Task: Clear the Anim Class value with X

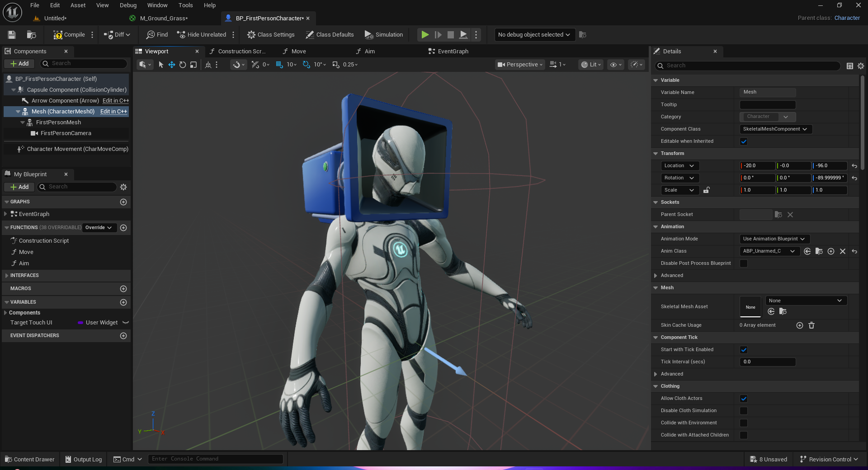Action: [x=843, y=251]
